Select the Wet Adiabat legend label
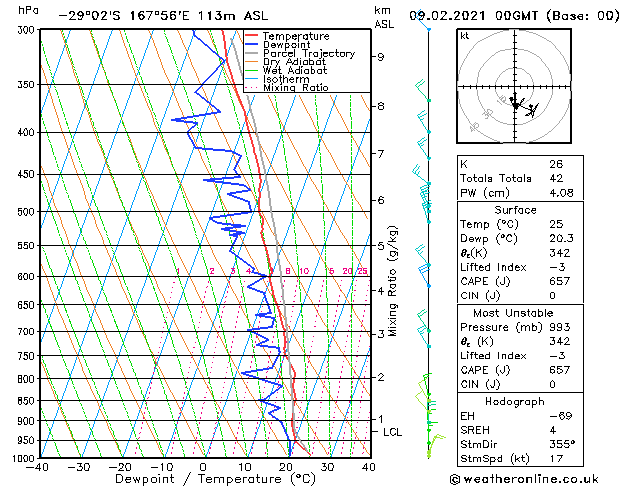 pos(295,70)
